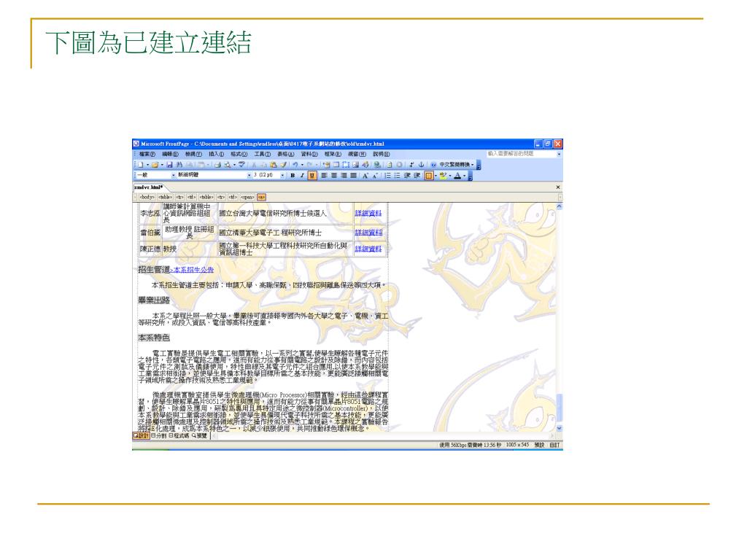747x560 pixels.
Task: Click the Open file folder icon
Action: pos(155,164)
